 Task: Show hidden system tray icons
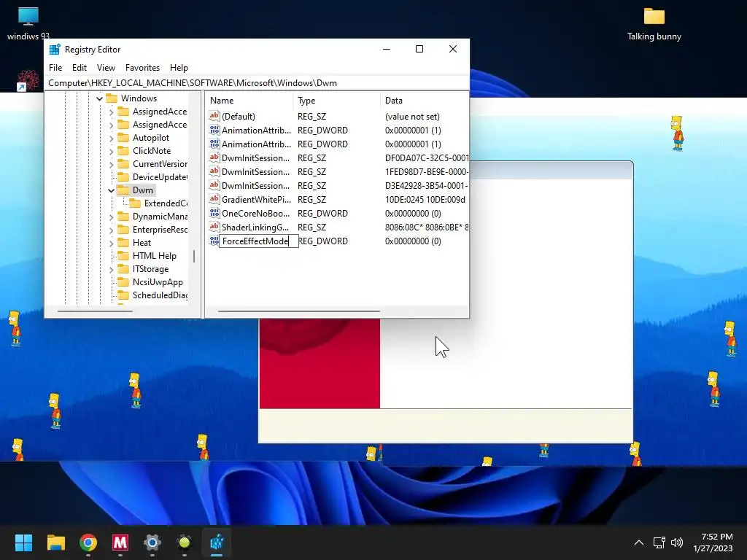639,542
